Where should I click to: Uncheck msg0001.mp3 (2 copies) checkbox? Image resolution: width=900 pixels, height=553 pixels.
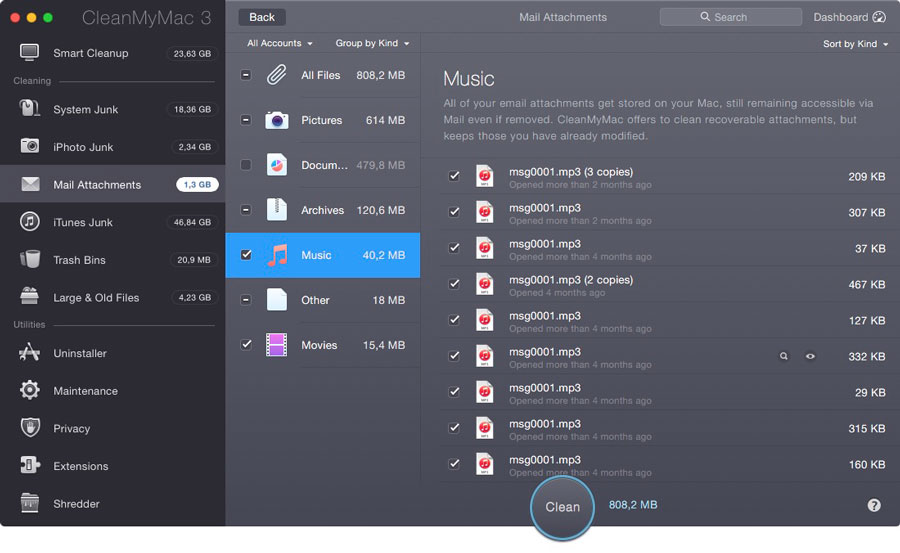[x=454, y=284]
